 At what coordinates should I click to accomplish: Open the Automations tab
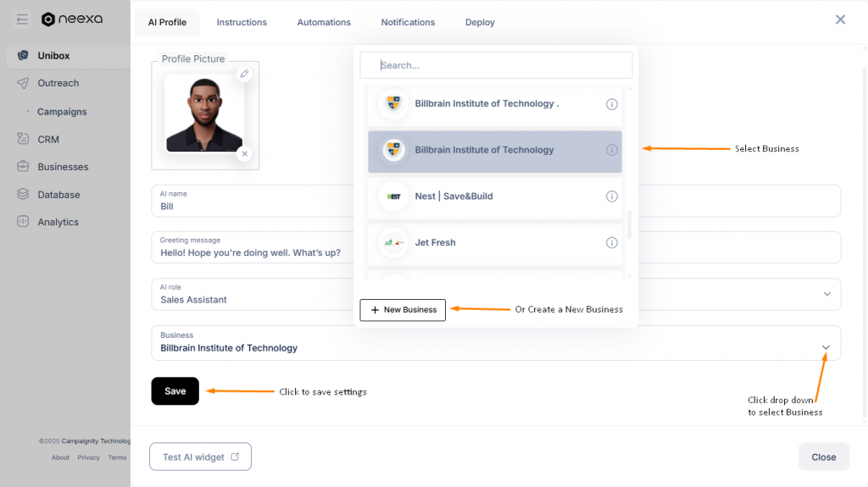click(x=324, y=22)
